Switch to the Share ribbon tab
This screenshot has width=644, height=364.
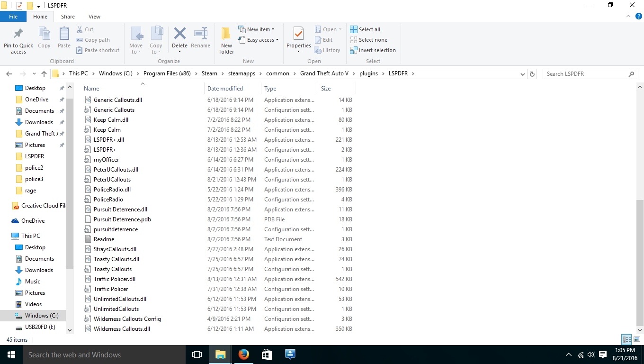68,17
